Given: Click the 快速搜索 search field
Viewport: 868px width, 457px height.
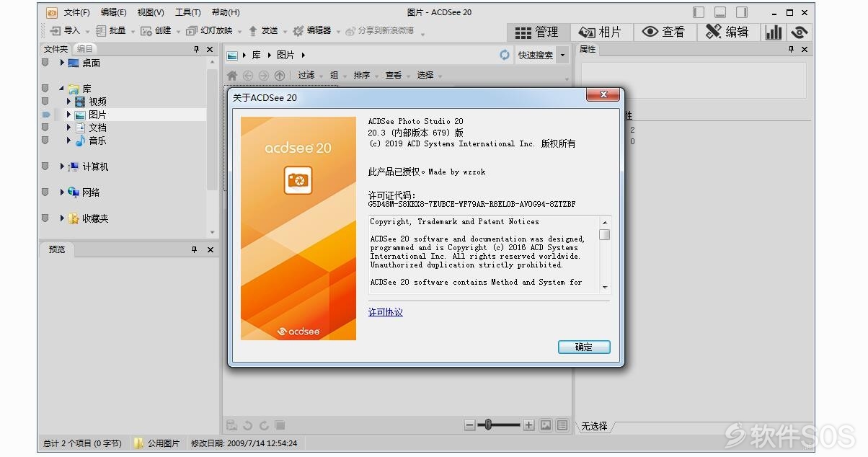Looking at the screenshot, I should [535, 55].
